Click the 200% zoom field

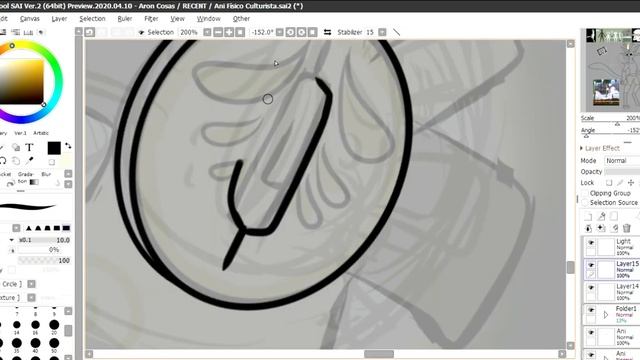(x=189, y=32)
